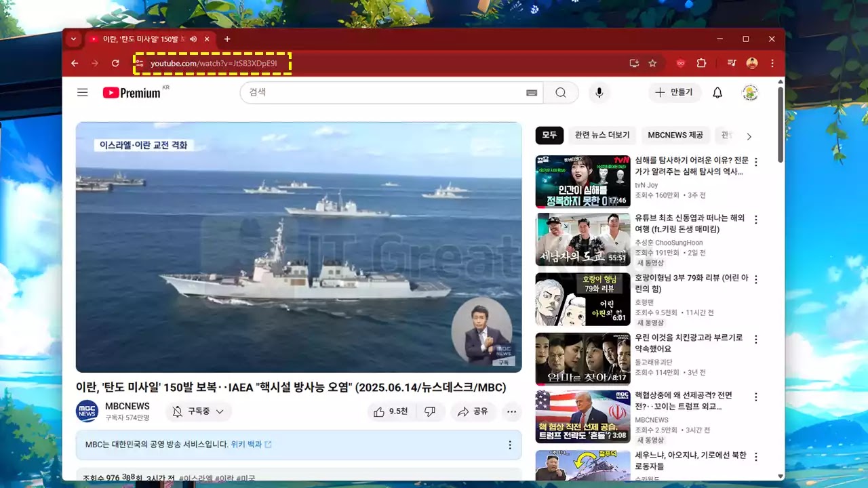The image size is (868, 488).
Task: View site information icon in address bar
Action: coord(140,64)
